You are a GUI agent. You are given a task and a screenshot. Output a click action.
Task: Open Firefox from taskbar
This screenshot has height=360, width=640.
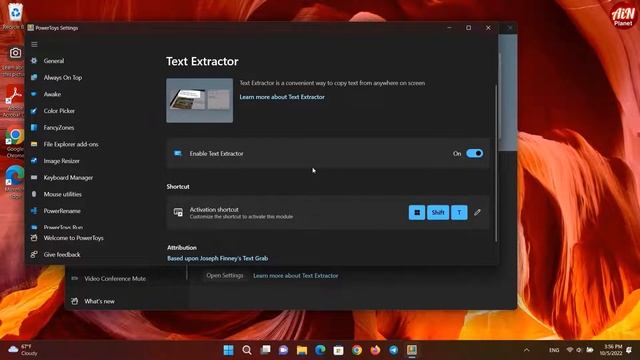(x=375, y=350)
